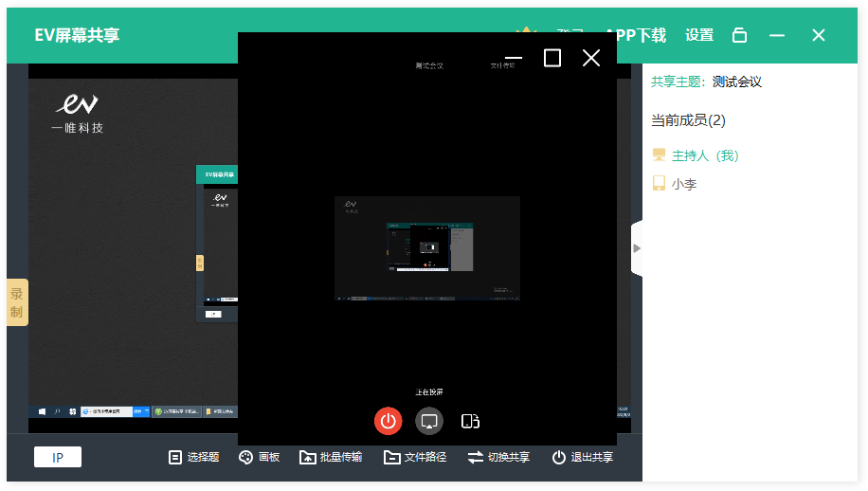Click the screen cast monitor icon

pyautogui.click(x=429, y=421)
